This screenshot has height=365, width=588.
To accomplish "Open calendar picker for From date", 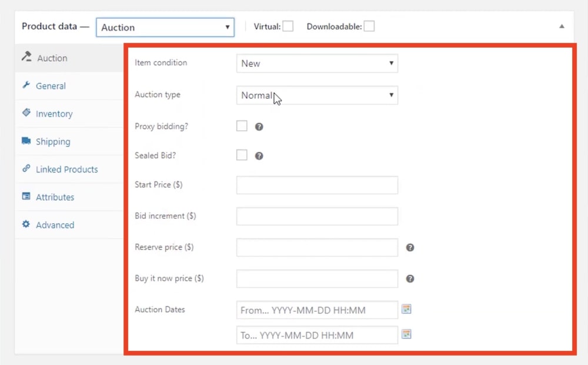I will (x=406, y=309).
